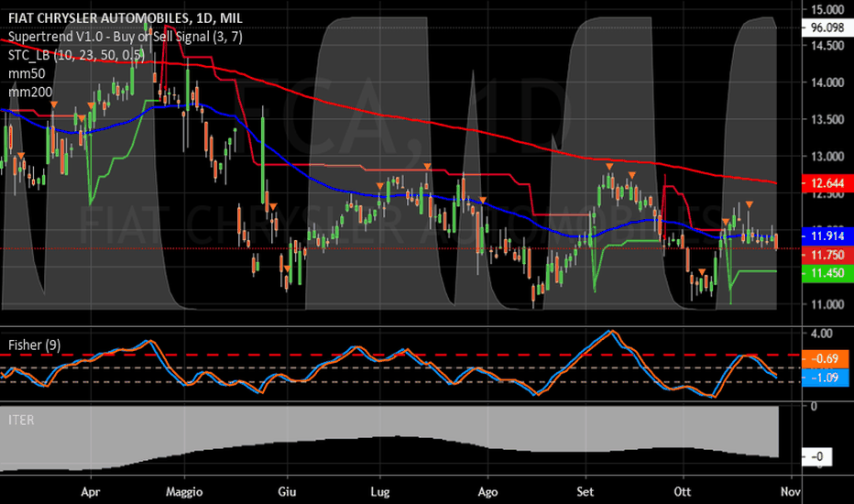Click the Apr label on time axis

click(x=91, y=491)
